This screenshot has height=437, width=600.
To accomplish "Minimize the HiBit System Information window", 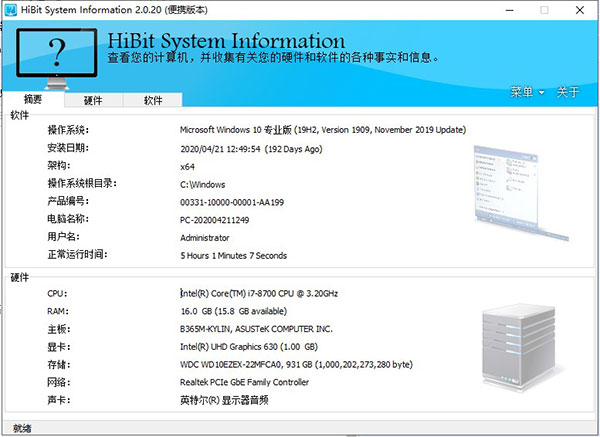I will (510, 10).
